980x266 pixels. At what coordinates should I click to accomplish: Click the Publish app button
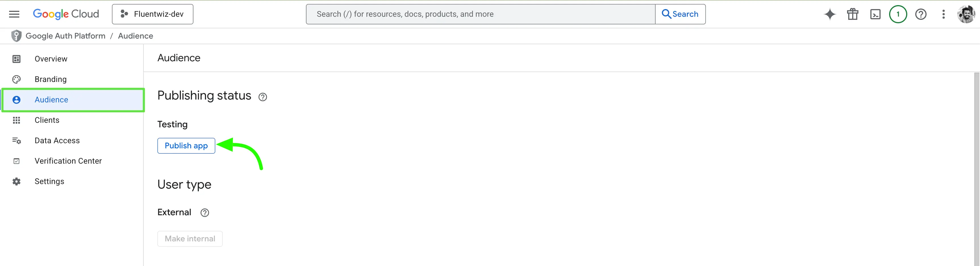click(186, 145)
